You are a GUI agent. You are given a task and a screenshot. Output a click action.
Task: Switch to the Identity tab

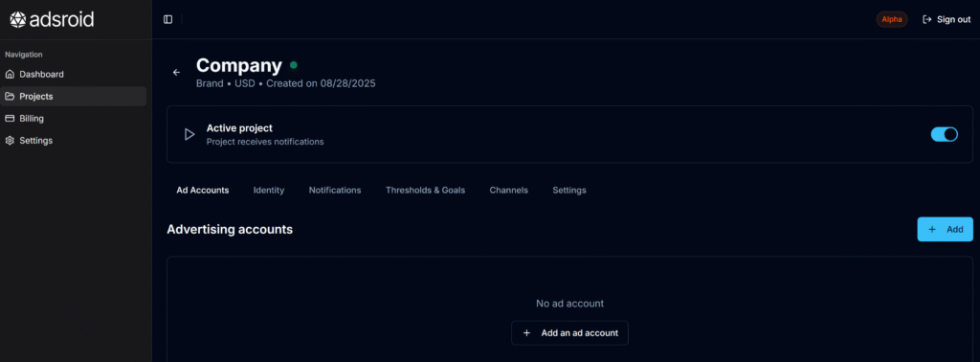(269, 190)
